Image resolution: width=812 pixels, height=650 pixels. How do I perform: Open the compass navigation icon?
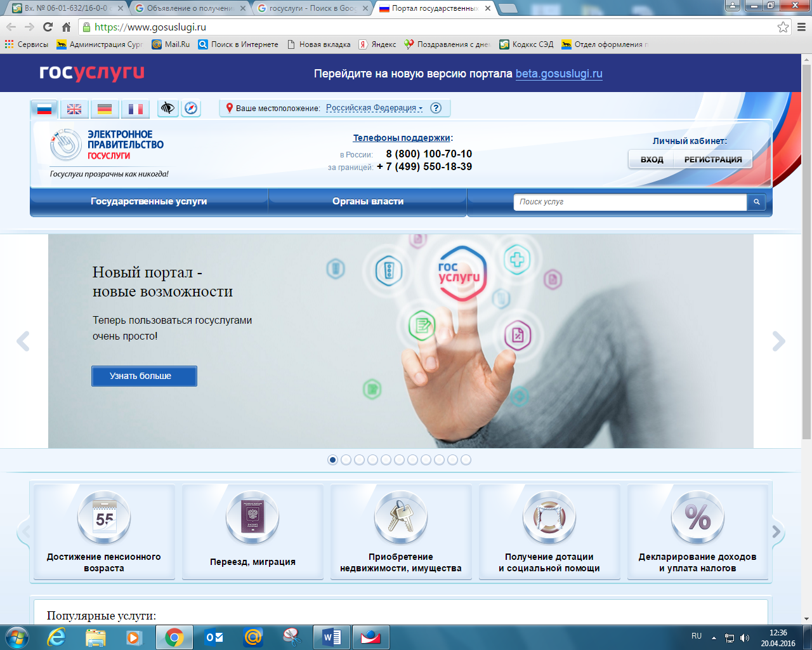click(191, 108)
